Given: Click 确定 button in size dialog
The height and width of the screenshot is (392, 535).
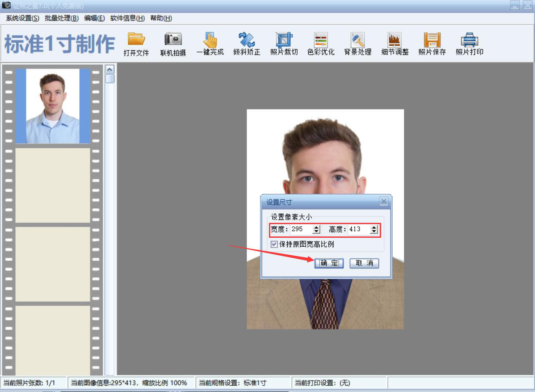Looking at the screenshot, I should [x=329, y=263].
